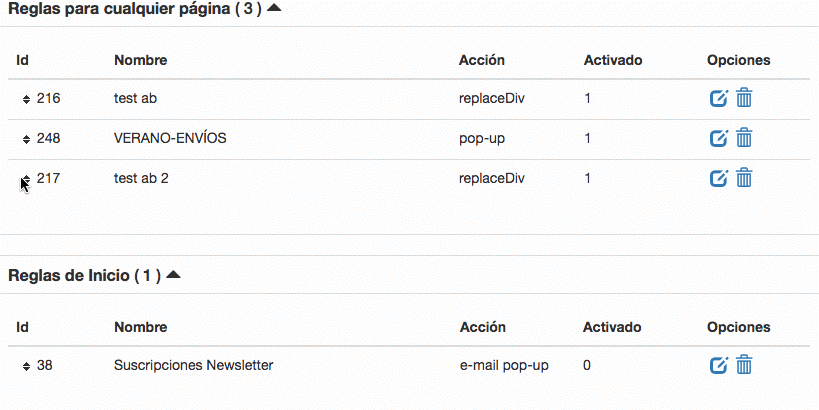This screenshot has width=819, height=410.
Task: Edit rule 217 test ab 2
Action: click(x=719, y=179)
